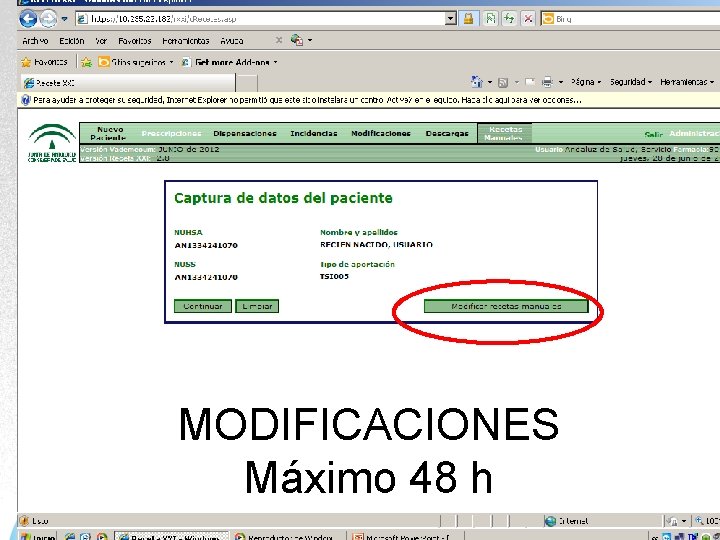
Task: Open the Nuevo Paciente tab
Action: pos(110,133)
